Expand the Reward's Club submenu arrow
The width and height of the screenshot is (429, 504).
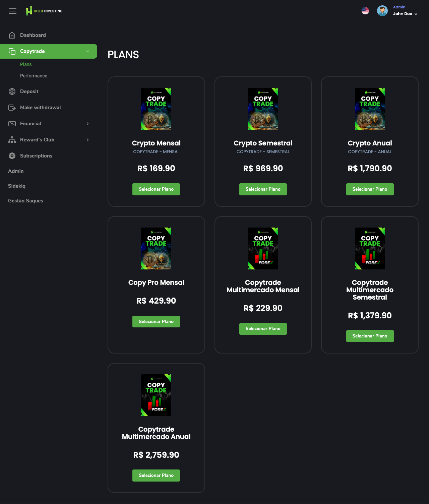coord(87,140)
